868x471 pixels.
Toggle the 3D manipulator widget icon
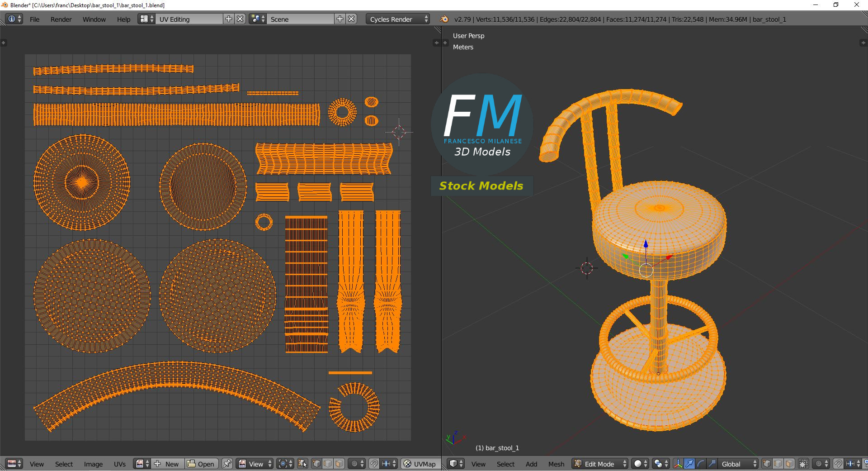[678, 464]
